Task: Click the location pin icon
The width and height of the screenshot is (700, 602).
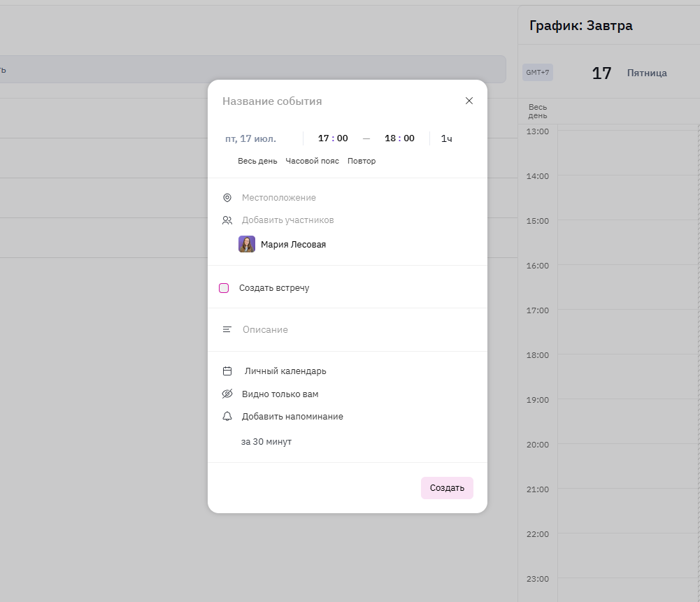Action: pos(227,198)
